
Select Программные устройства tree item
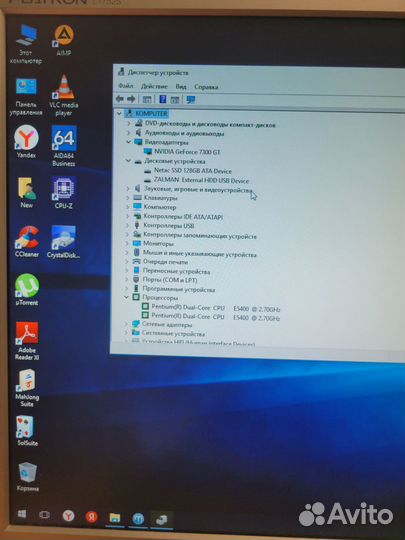point(178,290)
